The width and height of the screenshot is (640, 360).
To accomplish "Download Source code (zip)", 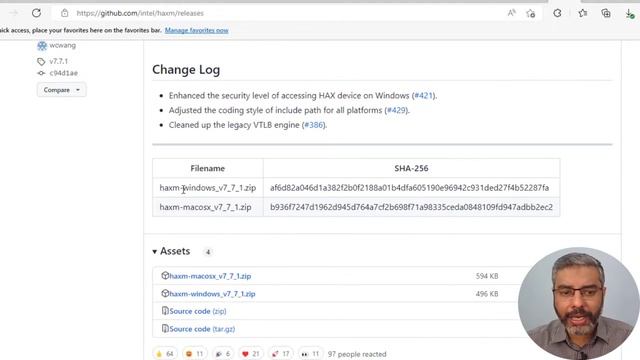I will 198,311.
